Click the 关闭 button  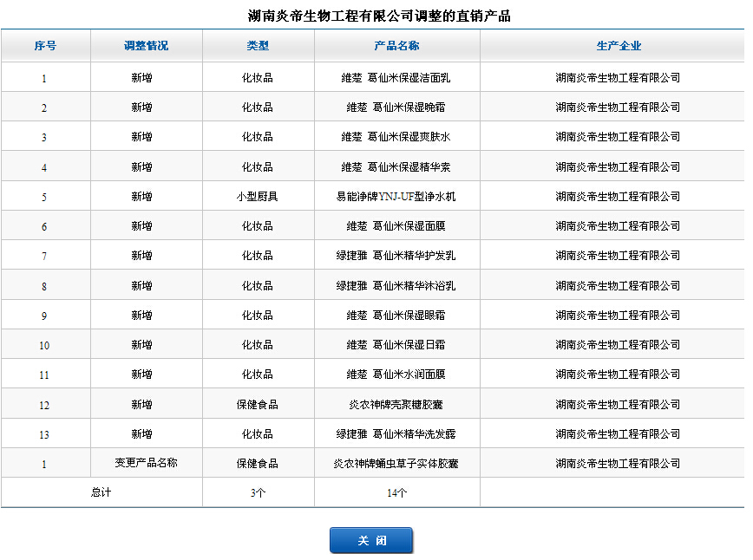tap(371, 540)
